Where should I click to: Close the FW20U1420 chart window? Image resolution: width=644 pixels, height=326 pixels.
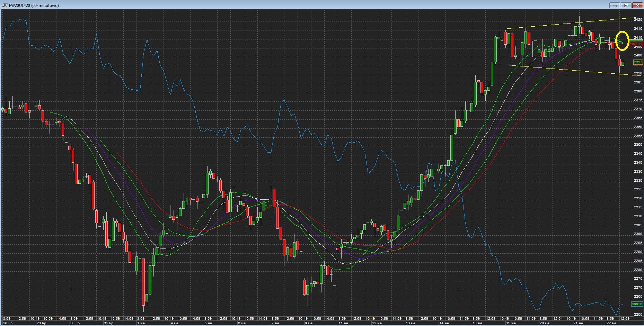pos(637,5)
